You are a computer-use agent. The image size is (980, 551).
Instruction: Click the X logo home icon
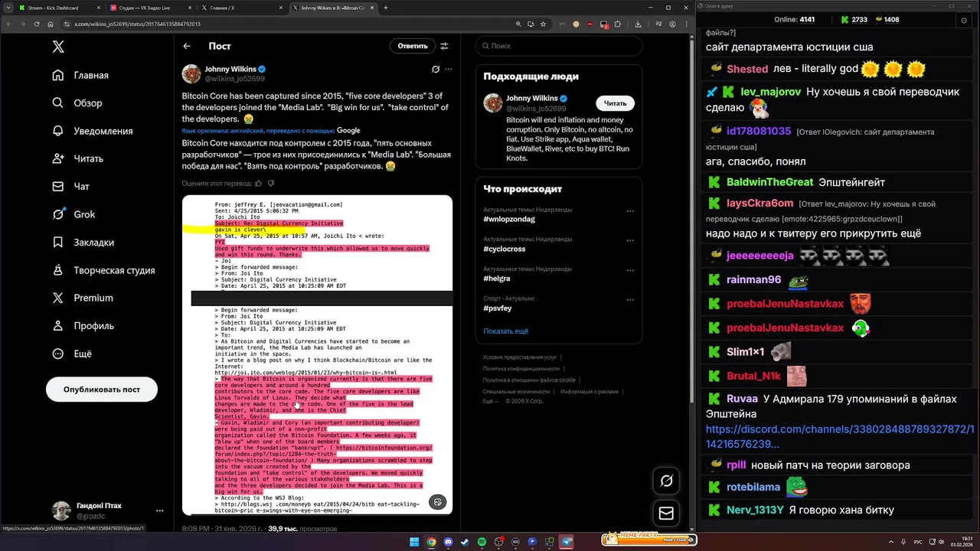click(x=58, y=47)
